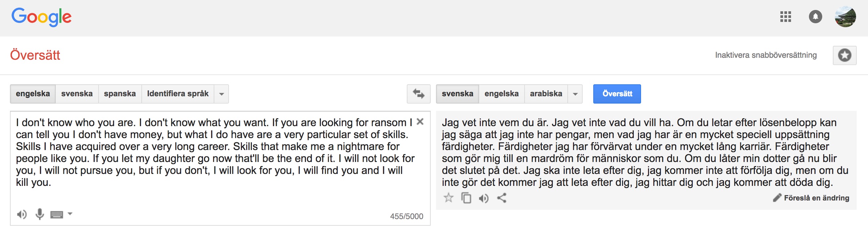
Task: Open the phrasebook star button
Action: [x=844, y=55]
